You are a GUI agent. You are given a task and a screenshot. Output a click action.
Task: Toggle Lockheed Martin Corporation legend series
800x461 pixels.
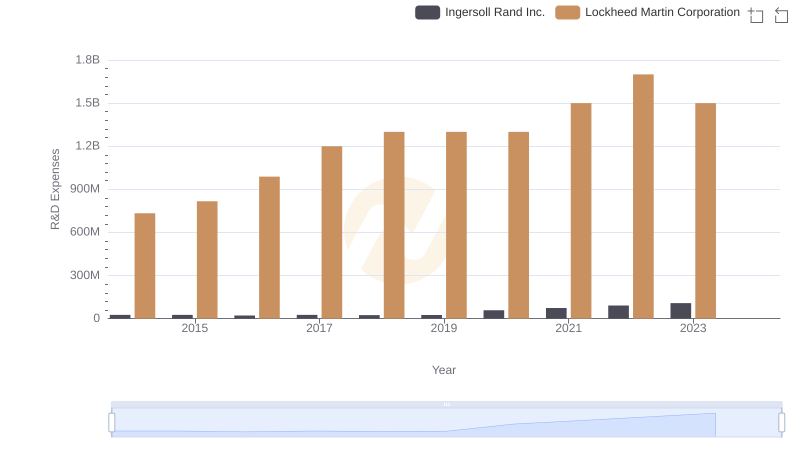647,12
